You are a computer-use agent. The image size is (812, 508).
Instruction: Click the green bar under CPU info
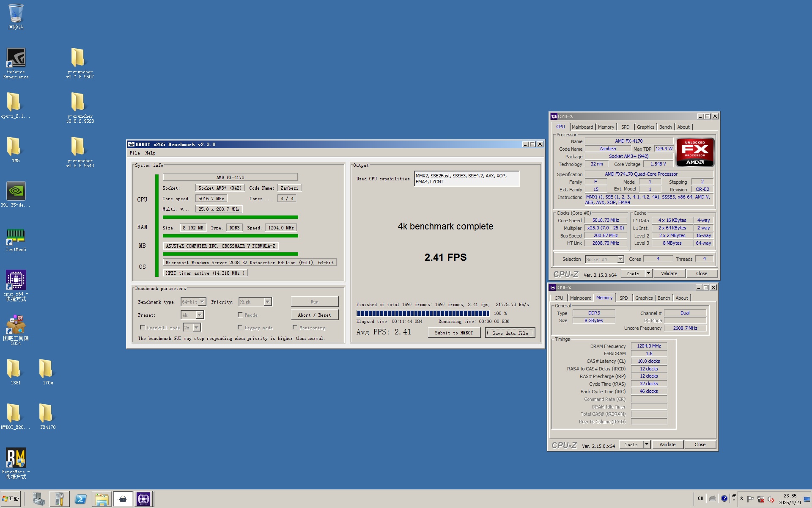coord(230,217)
